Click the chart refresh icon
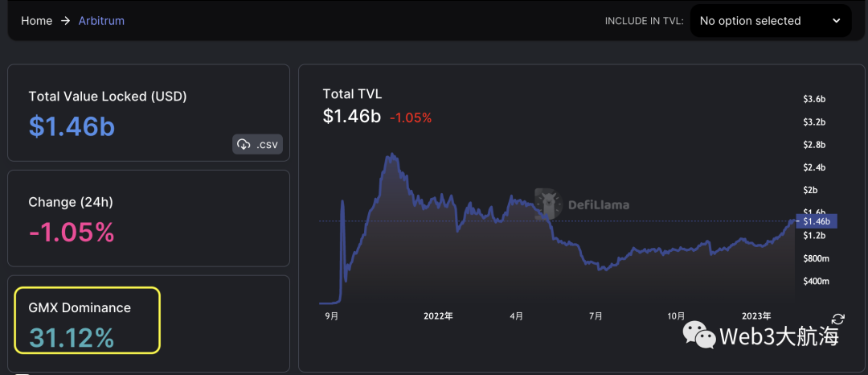 coord(838,319)
